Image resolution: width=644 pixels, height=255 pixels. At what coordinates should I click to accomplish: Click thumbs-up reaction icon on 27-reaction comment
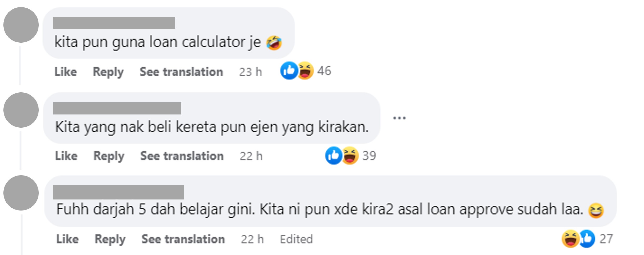(x=587, y=239)
